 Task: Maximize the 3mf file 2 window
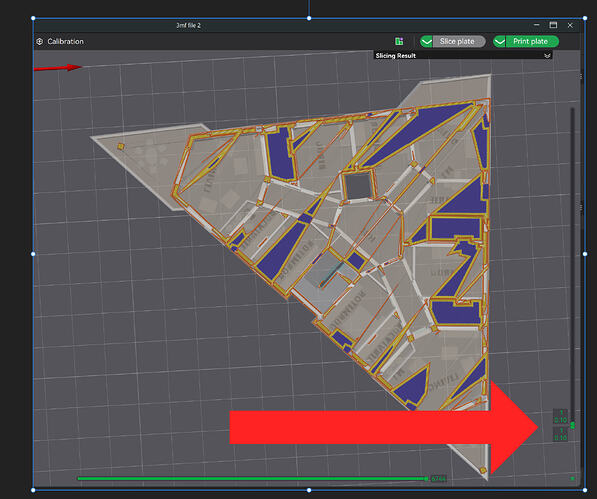click(x=553, y=25)
